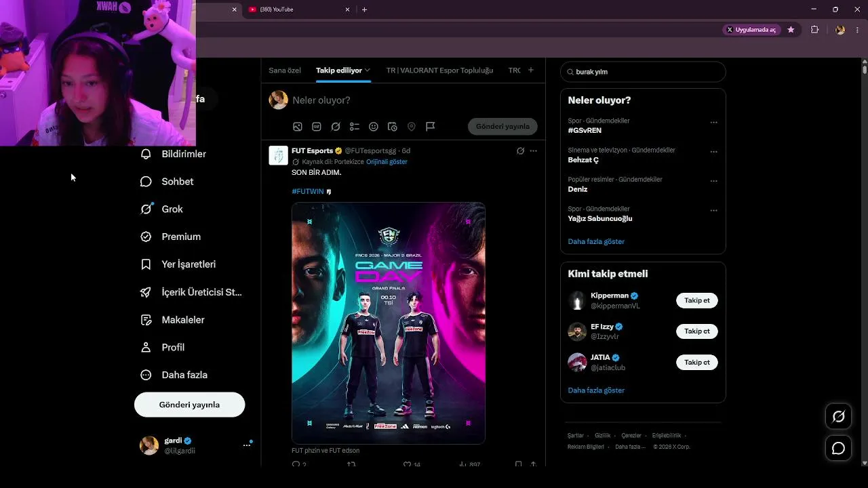Expand the Daha fazla sidebar menu
Screen dimensions: 868x488
click(174, 375)
